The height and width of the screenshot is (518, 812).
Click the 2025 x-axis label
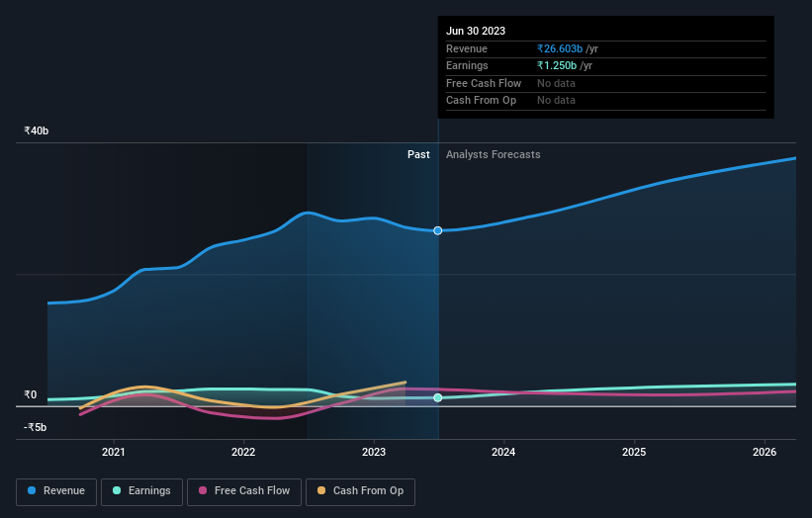tap(634, 453)
